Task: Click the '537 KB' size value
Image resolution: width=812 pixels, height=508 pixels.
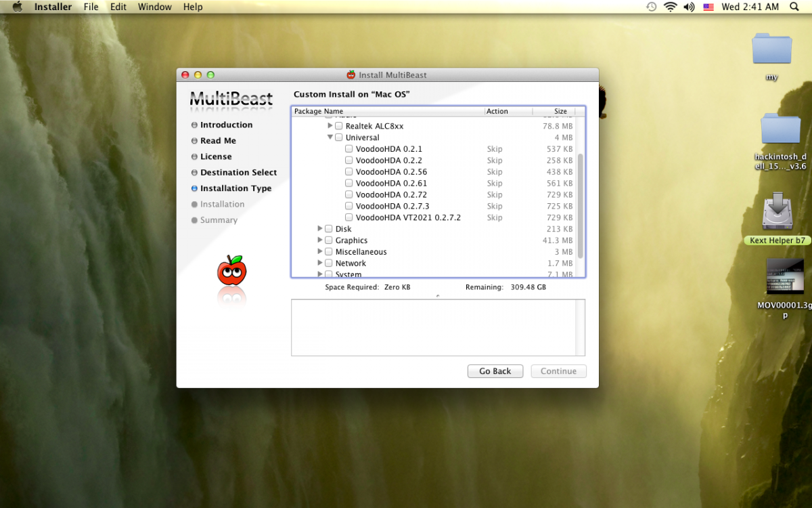Action: click(560, 149)
